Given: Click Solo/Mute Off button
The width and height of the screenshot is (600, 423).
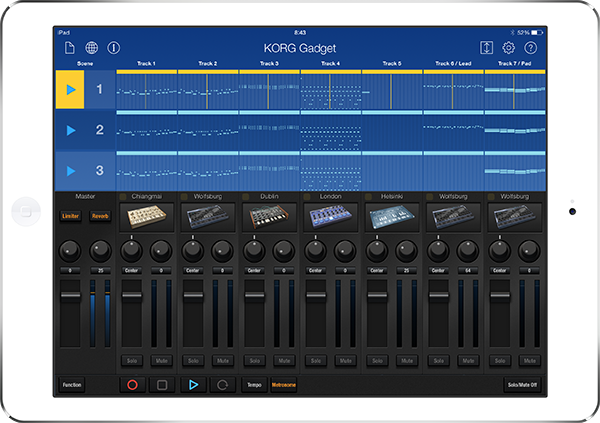Looking at the screenshot, I should click(x=522, y=385).
